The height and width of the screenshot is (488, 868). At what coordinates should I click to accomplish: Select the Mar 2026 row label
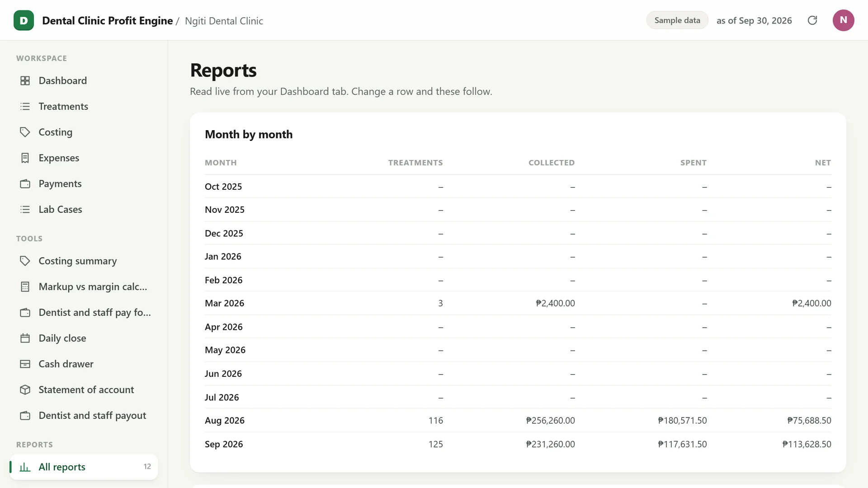point(224,303)
